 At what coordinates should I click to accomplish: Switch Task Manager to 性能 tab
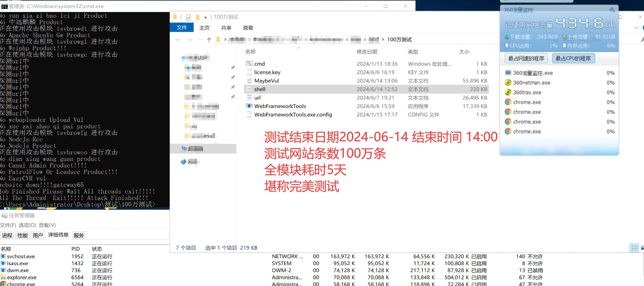click(23, 235)
